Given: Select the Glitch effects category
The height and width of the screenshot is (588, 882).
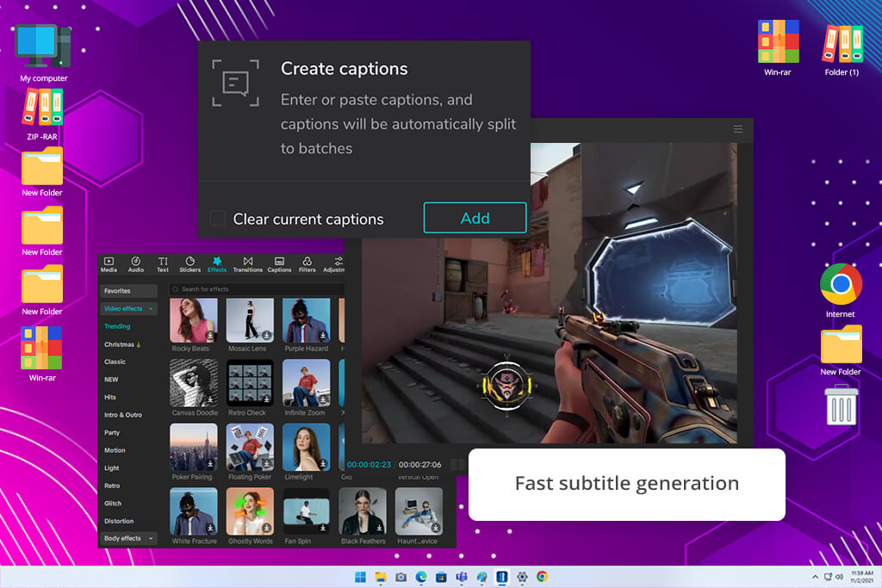Looking at the screenshot, I should point(113,503).
